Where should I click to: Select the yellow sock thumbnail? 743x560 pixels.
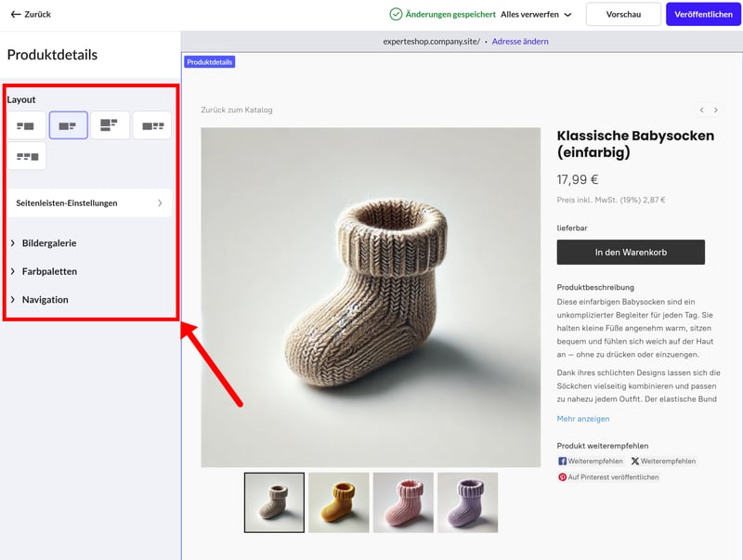[338, 502]
